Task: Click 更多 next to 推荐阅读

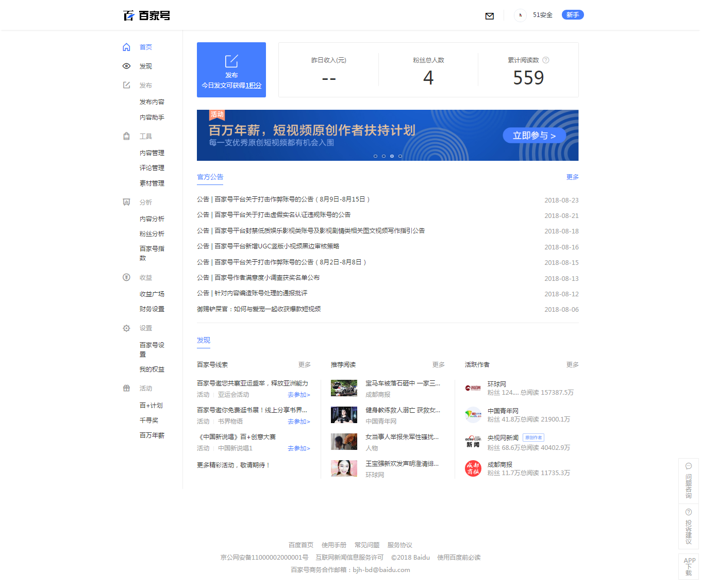Action: point(439,365)
